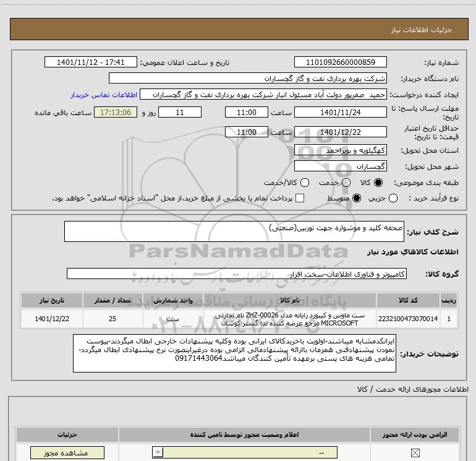Click the اطلاعات مجوزهای ارائه خدمت heading

click(413, 389)
